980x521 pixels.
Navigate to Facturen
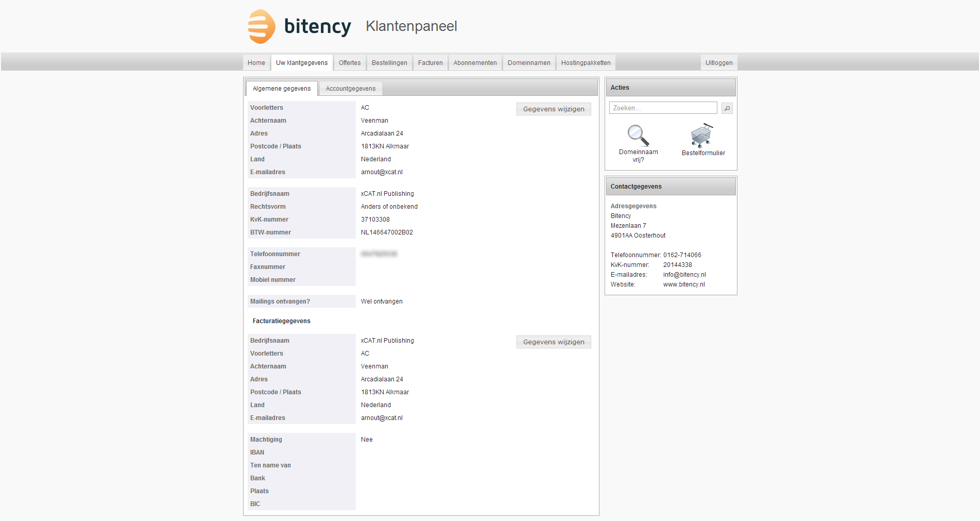coord(430,63)
